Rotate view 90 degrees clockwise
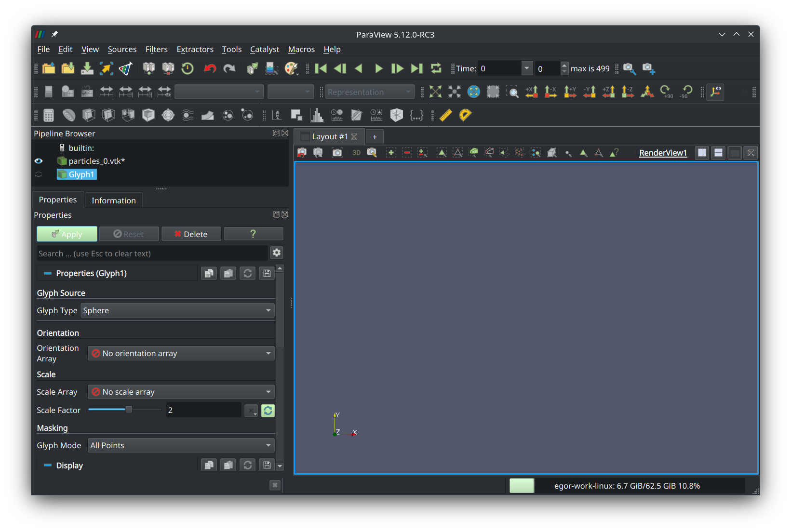 click(x=666, y=92)
